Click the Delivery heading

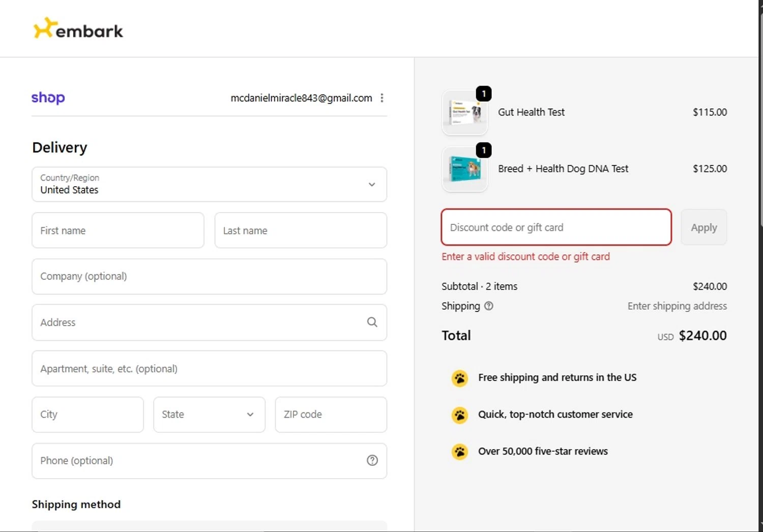[x=60, y=147]
